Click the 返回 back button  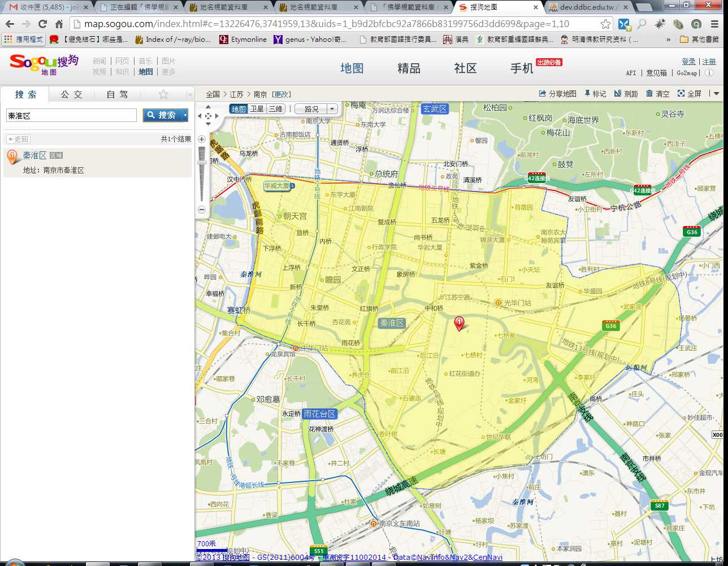click(x=18, y=139)
